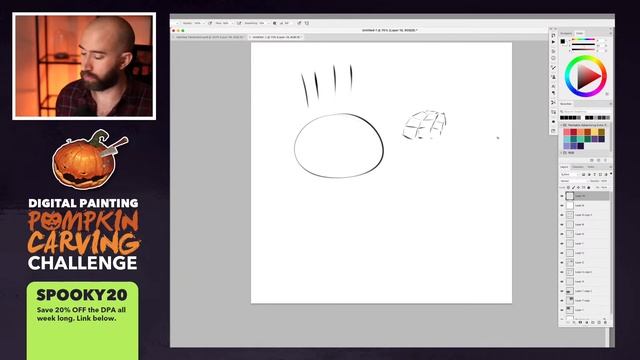
Task: Click the new swatch group folder icon
Action: coord(592,160)
